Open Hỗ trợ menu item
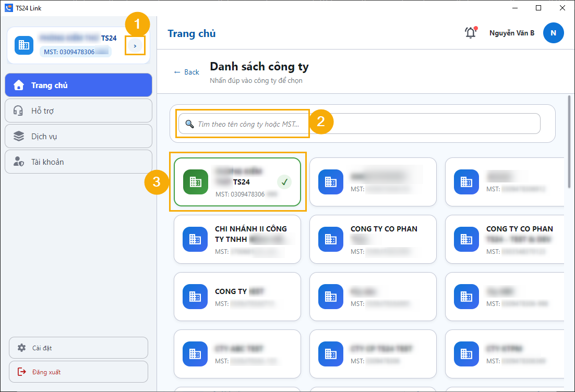 [x=78, y=111]
